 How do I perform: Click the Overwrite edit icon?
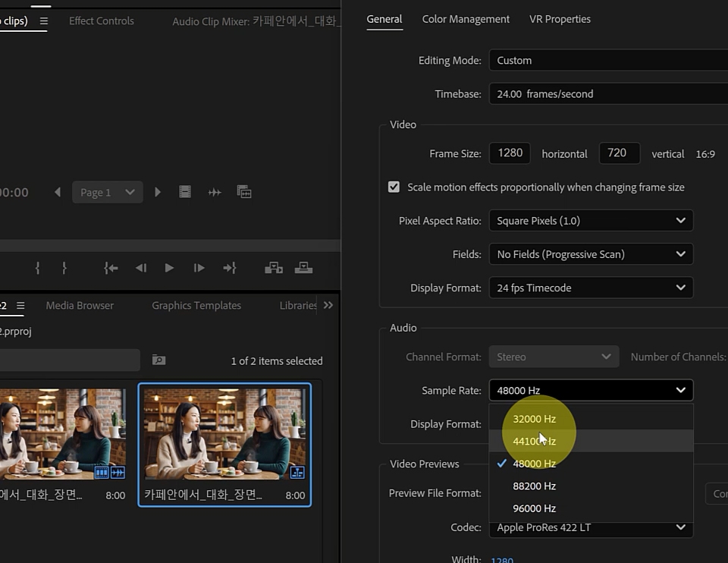point(303,268)
